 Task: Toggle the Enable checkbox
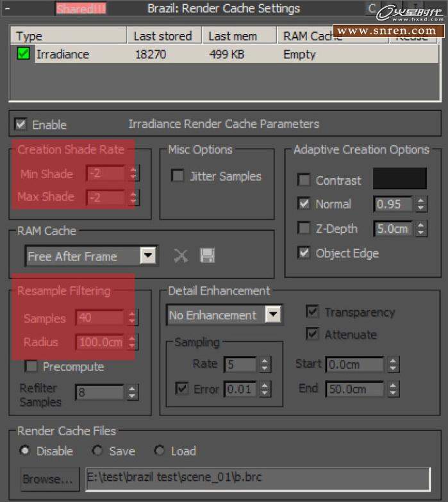(x=21, y=124)
